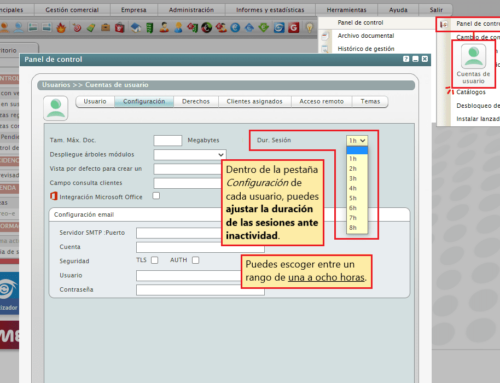Open the Clientes asignados tab
The width and height of the screenshot is (500, 383).
tap(255, 101)
